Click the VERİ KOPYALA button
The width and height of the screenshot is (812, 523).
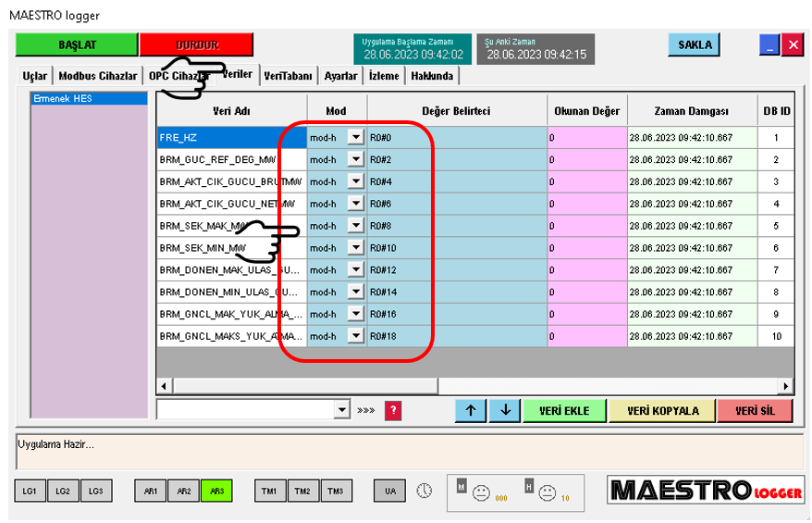pyautogui.click(x=663, y=411)
